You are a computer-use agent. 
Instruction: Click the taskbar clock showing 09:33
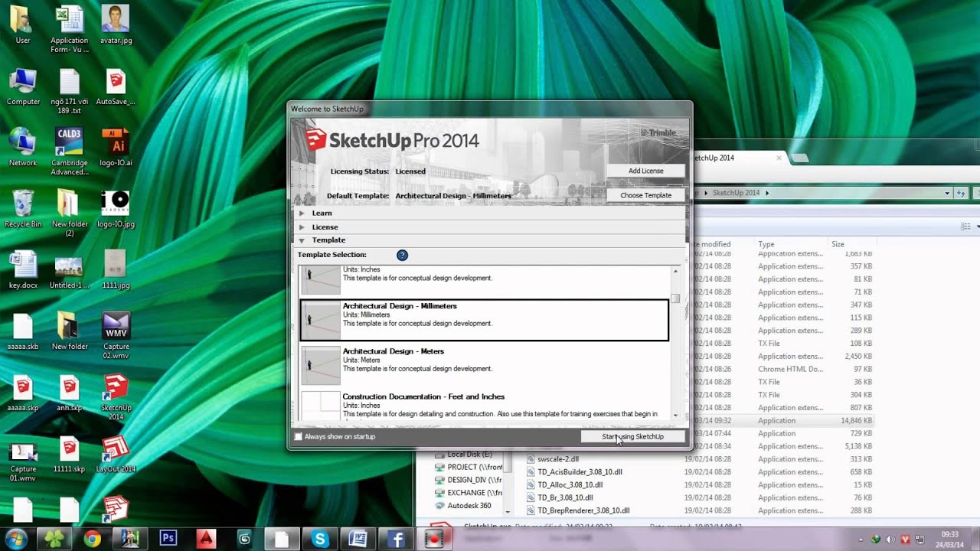(x=949, y=539)
